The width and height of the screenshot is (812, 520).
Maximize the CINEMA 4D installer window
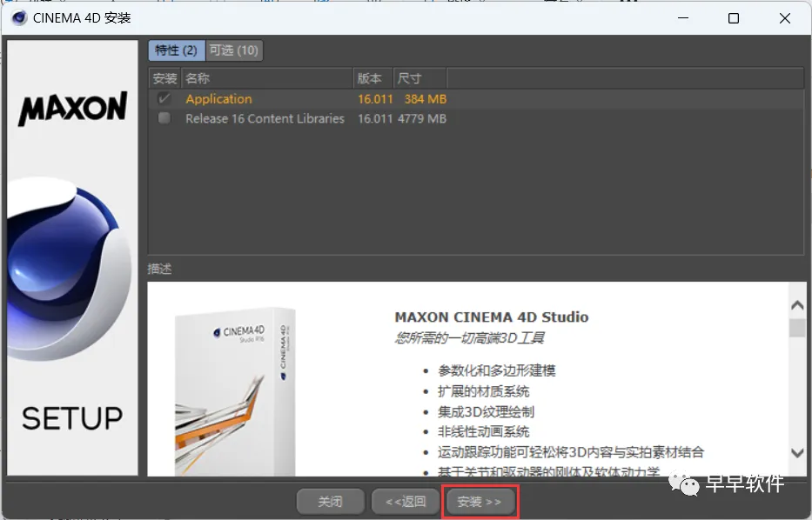click(734, 18)
